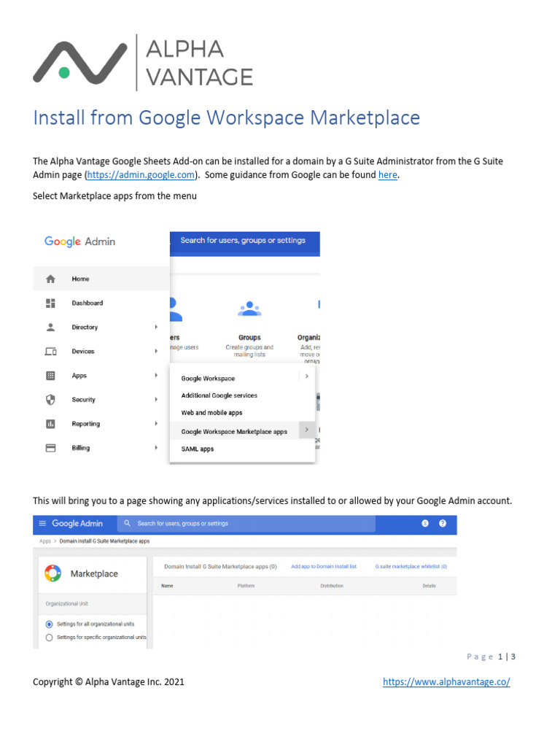Choose Google Workspace Marketplace apps
This screenshot has height=747, width=560.
coord(234,432)
